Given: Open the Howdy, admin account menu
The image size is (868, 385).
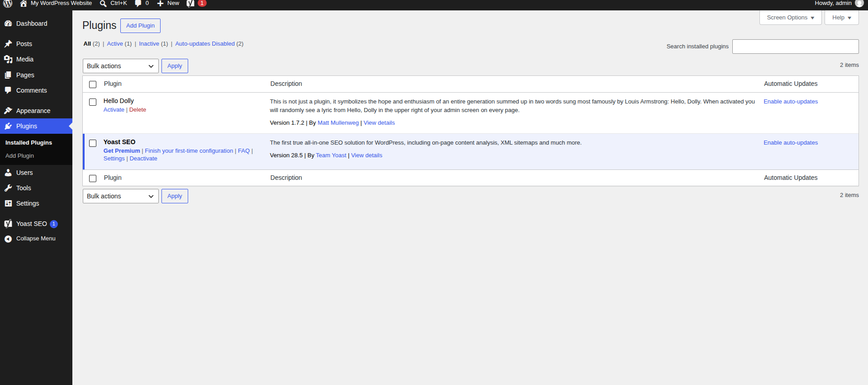Looking at the screenshot, I should point(839,3).
